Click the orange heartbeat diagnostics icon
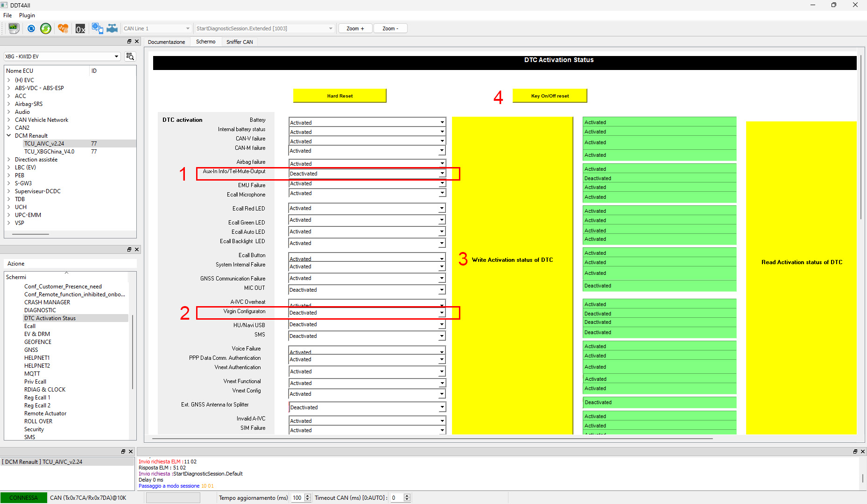This screenshot has width=867, height=504. pyautogui.click(x=63, y=28)
